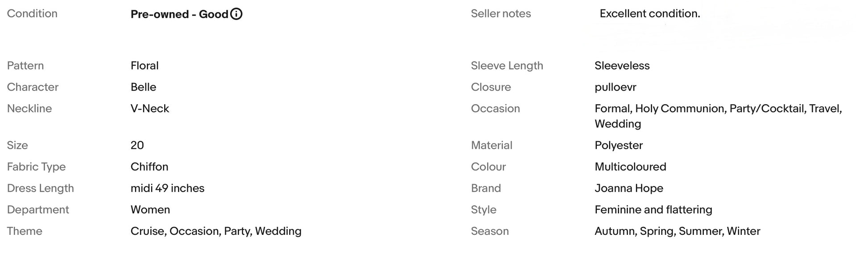Click the size value 20

(137, 145)
